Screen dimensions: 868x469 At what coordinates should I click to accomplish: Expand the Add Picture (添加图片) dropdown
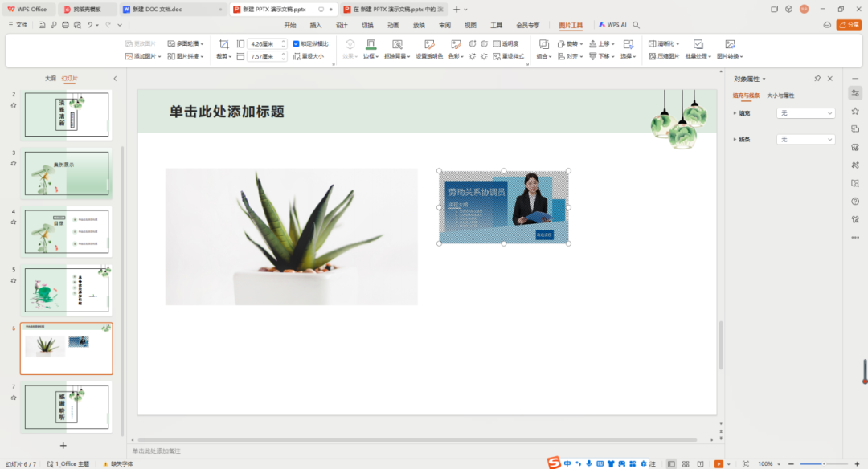point(159,57)
